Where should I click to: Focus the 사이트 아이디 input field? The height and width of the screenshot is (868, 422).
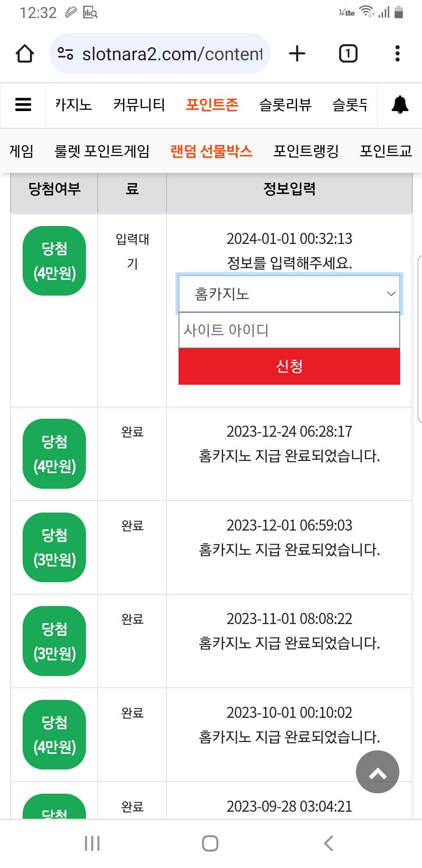coord(289,330)
